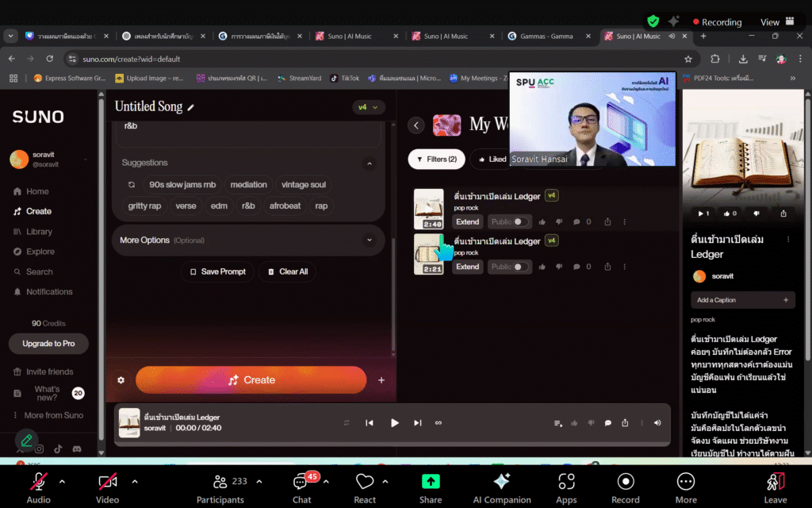The image size is (812, 508).
Task: Open the caret next to Chat
Action: pos(326,482)
